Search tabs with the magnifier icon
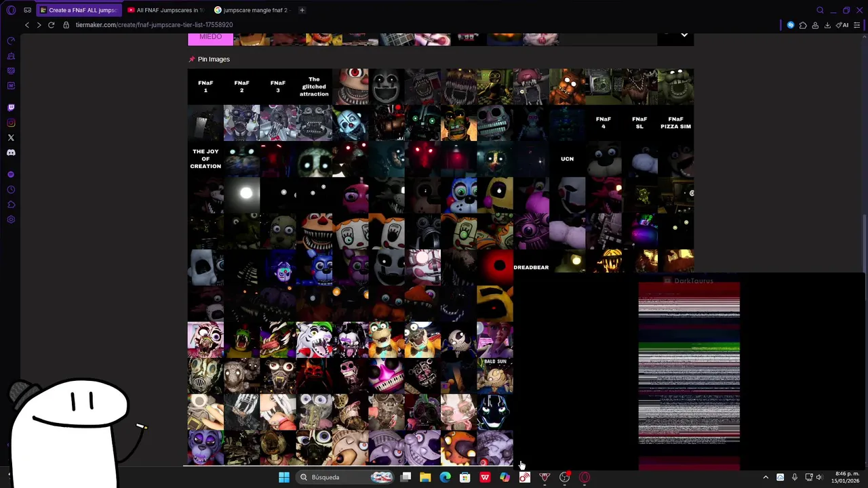Image resolution: width=868 pixels, height=488 pixels. (820, 10)
